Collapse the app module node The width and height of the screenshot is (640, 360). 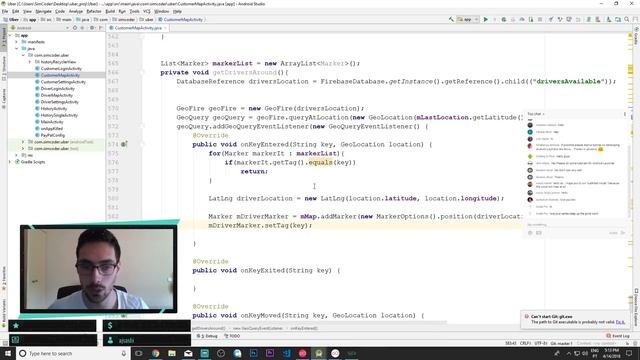click(10, 36)
